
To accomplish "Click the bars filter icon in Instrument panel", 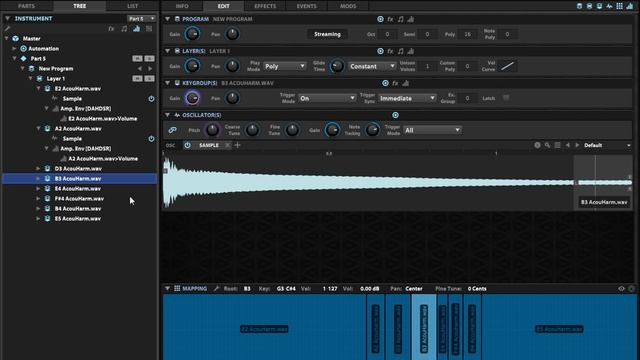I will tap(136, 29).
